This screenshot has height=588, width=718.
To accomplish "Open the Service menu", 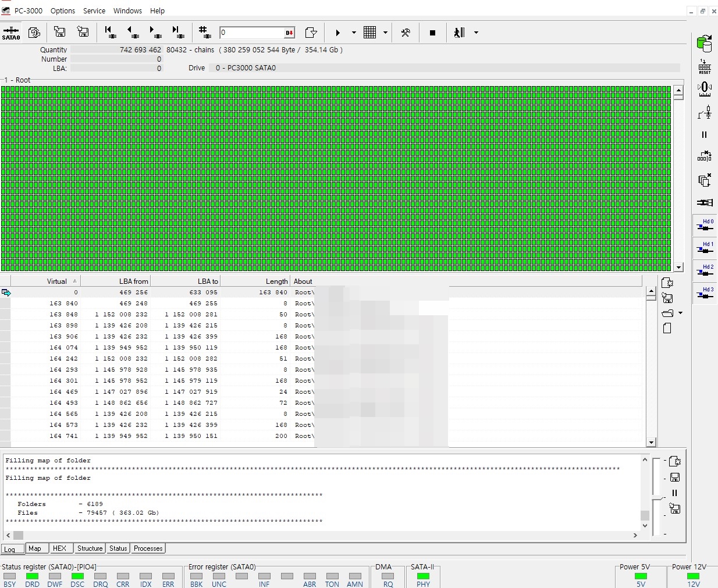I will coord(94,10).
